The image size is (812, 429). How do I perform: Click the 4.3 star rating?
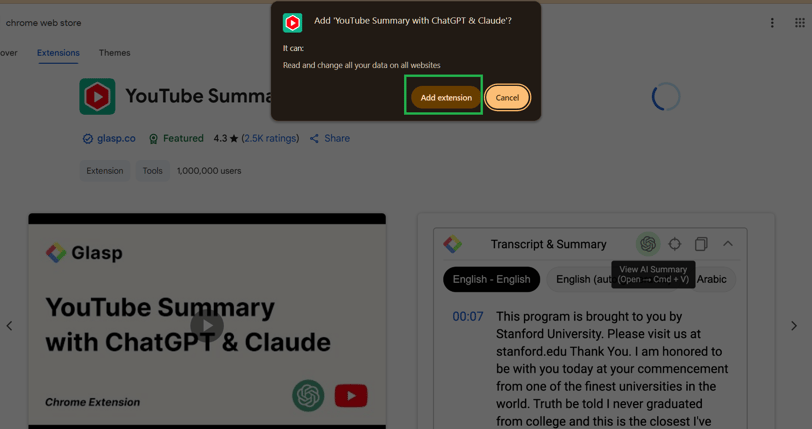point(226,138)
